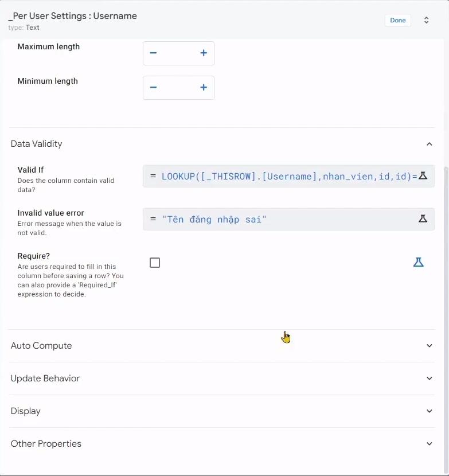Open the Required_If expression flask icon
Screen dimensions: 449x476
pos(419,262)
